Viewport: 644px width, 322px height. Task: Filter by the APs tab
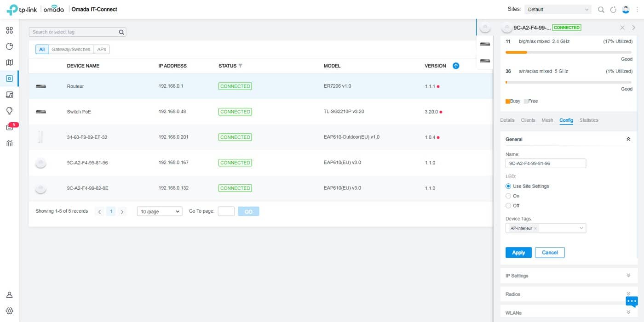[101, 49]
